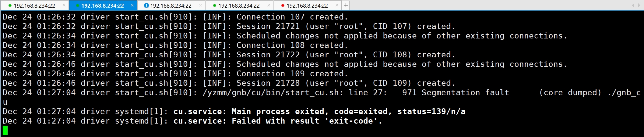Viewport: 644px width, 137px height.
Task: Close the red-dot disconnected session tab
Action: [x=337, y=5]
